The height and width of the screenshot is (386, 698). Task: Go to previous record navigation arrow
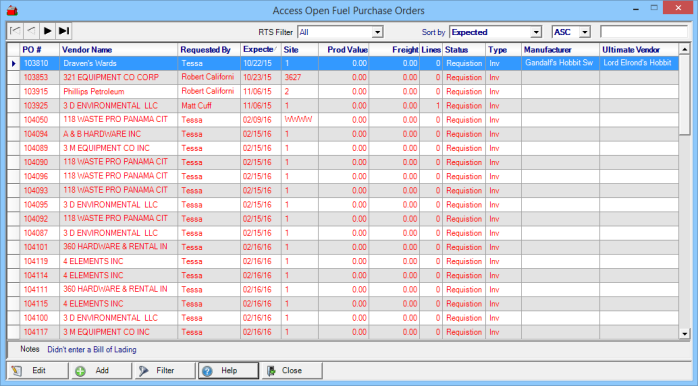31,31
